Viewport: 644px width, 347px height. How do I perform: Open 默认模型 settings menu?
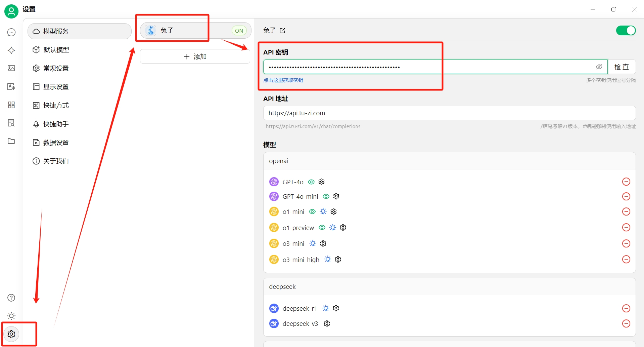(56, 50)
